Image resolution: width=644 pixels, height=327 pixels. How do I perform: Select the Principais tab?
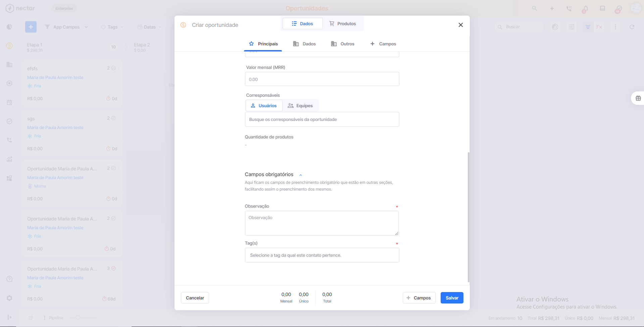(263, 44)
